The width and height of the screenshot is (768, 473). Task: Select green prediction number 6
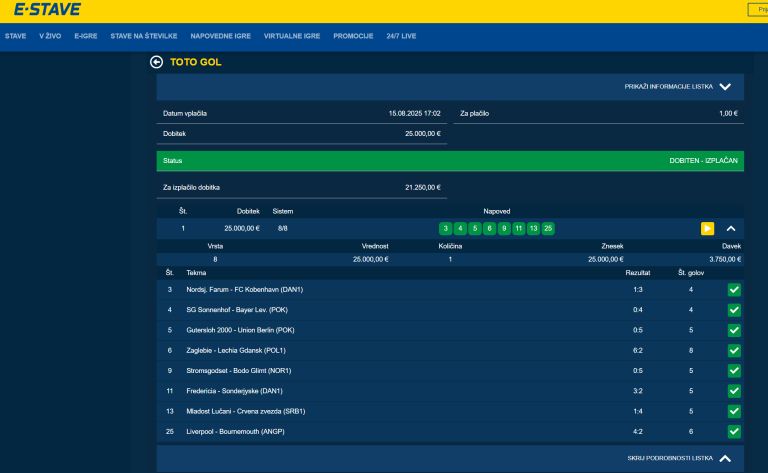(489, 229)
